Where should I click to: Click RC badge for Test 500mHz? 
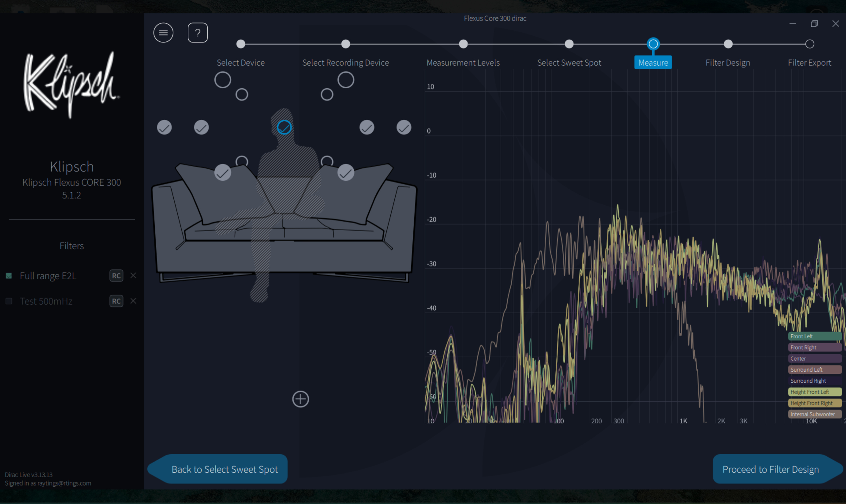(x=116, y=301)
